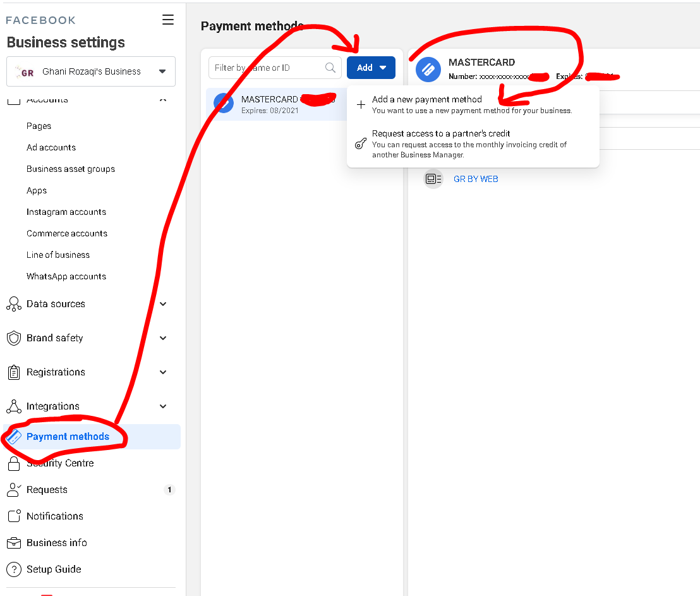Open Setup Guide
700x596 pixels.
(54, 569)
